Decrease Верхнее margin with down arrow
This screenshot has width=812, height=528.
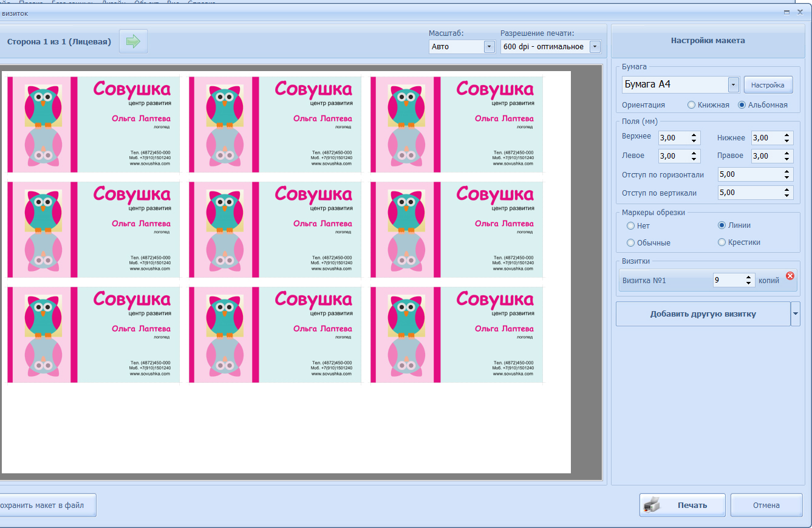[x=695, y=141]
